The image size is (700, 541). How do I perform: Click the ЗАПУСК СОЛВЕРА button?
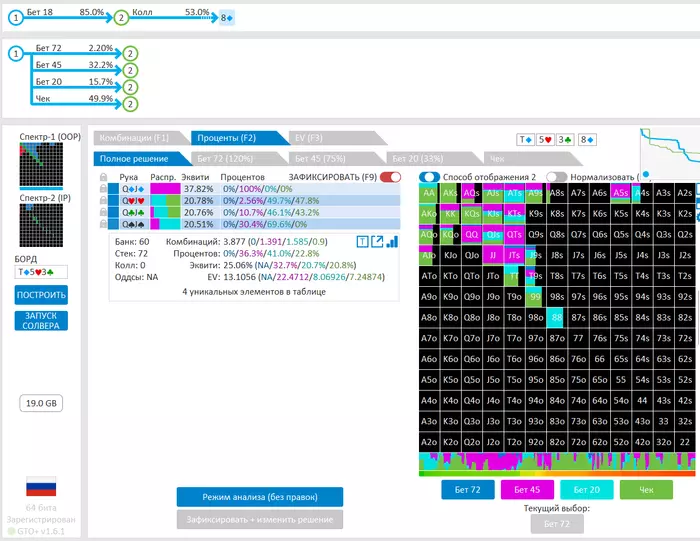click(41, 320)
